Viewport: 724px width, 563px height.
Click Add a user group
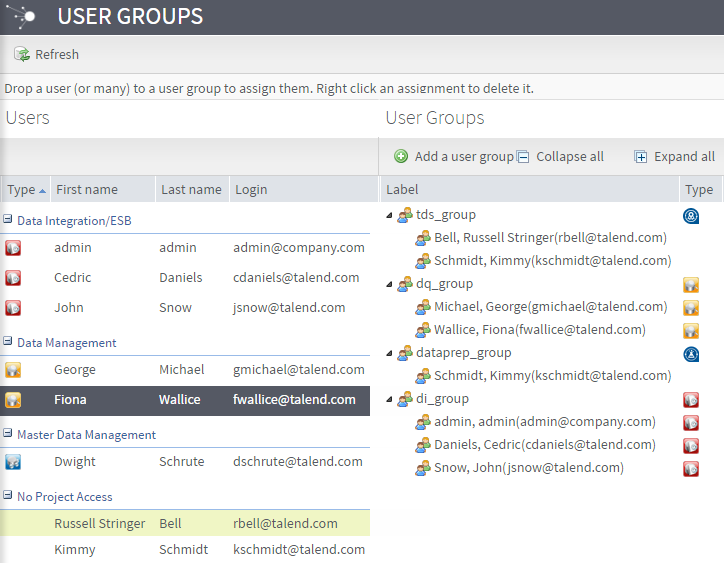pos(453,157)
